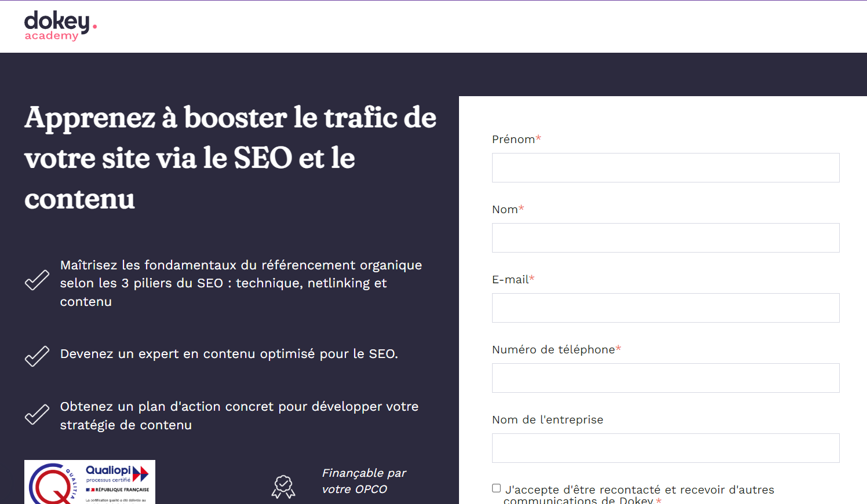Viewport: 867px width, 504px height.
Task: Select the text Maîtrisez les fondamentaux du référencement
Action: pyautogui.click(x=241, y=283)
